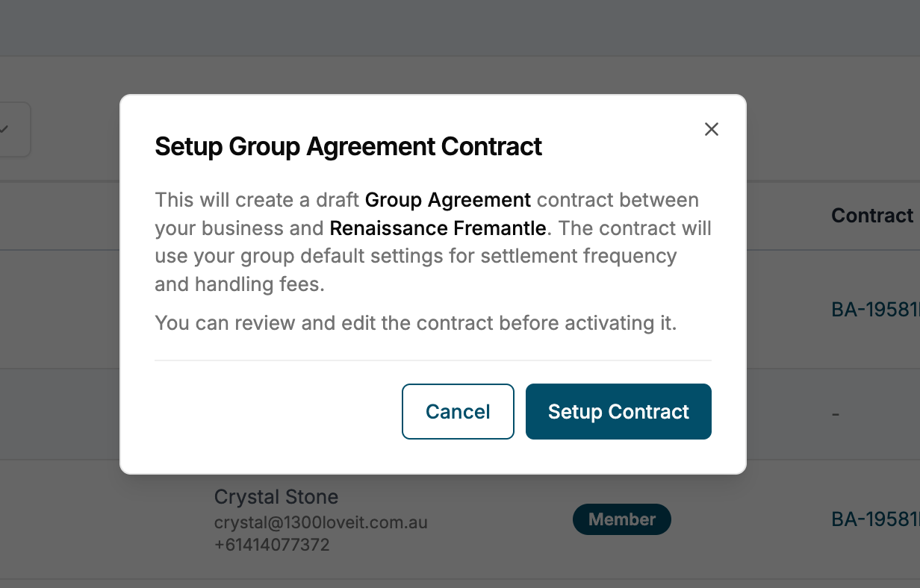Click the Member badge
Screen dimensions: 920x588
point(621,519)
